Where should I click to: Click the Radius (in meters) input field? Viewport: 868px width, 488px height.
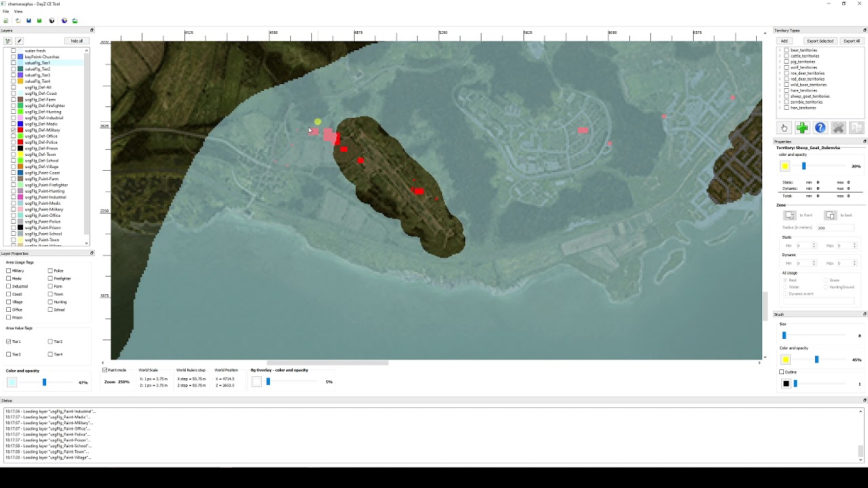835,228
